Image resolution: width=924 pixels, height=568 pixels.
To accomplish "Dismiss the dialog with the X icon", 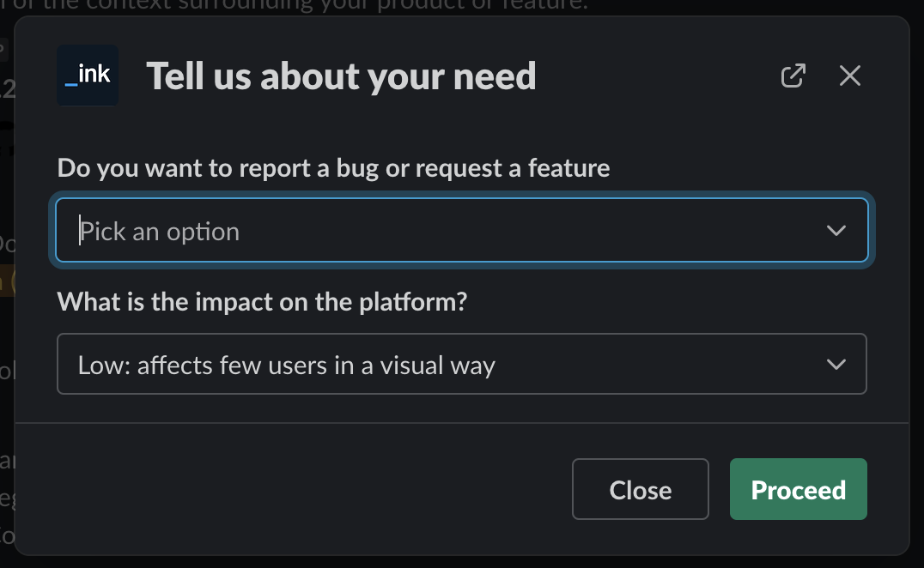I will click(x=849, y=76).
